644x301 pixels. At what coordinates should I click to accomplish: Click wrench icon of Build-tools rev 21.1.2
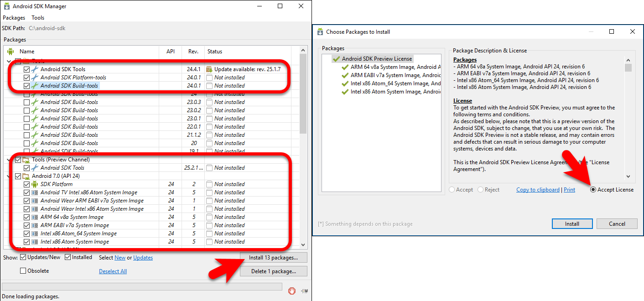click(35, 135)
